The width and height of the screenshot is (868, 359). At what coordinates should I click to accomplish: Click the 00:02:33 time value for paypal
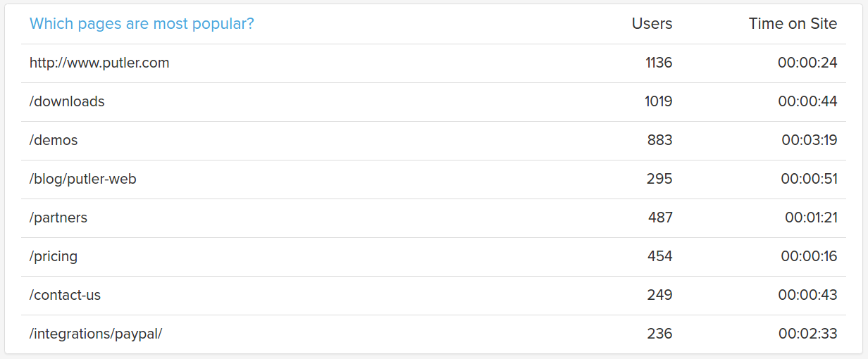[807, 334]
